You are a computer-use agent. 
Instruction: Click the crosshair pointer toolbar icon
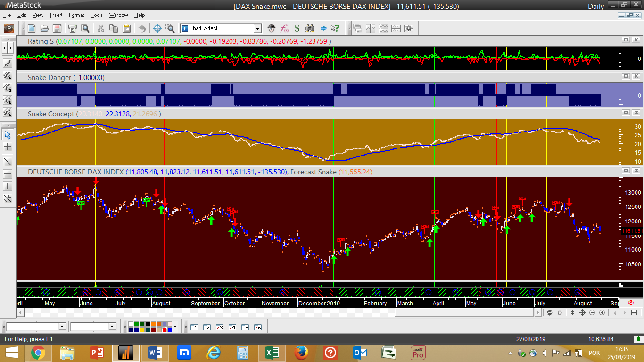pyautogui.click(x=158, y=28)
